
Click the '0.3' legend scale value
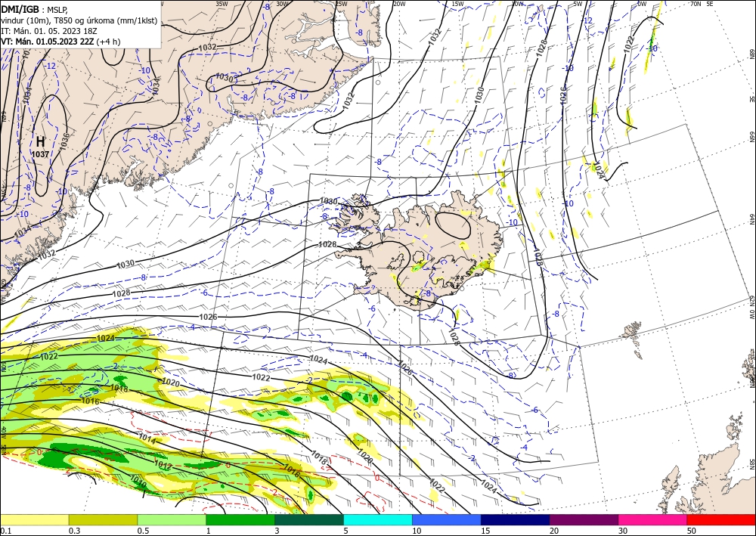(x=75, y=531)
